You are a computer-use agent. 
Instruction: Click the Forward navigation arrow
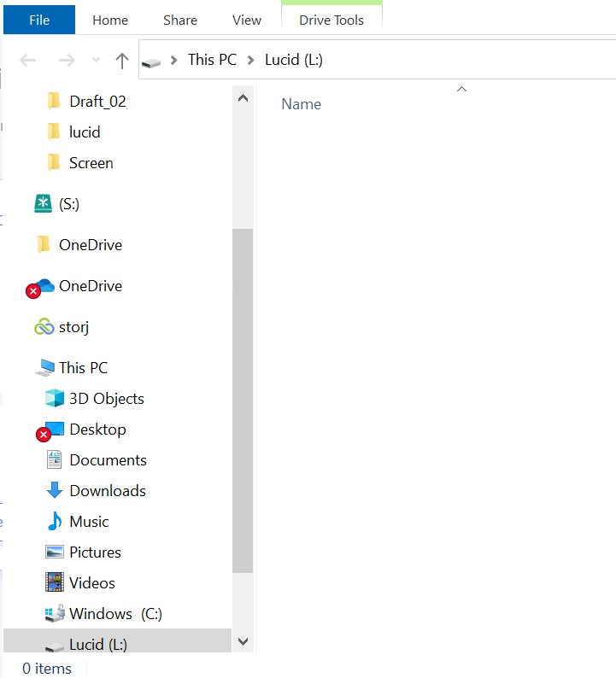coord(67,60)
